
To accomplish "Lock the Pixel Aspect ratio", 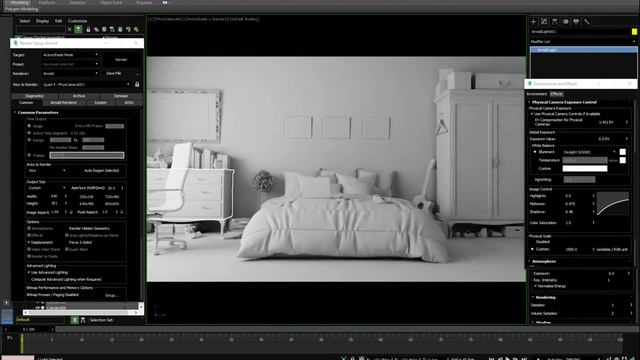I will [x=121, y=212].
